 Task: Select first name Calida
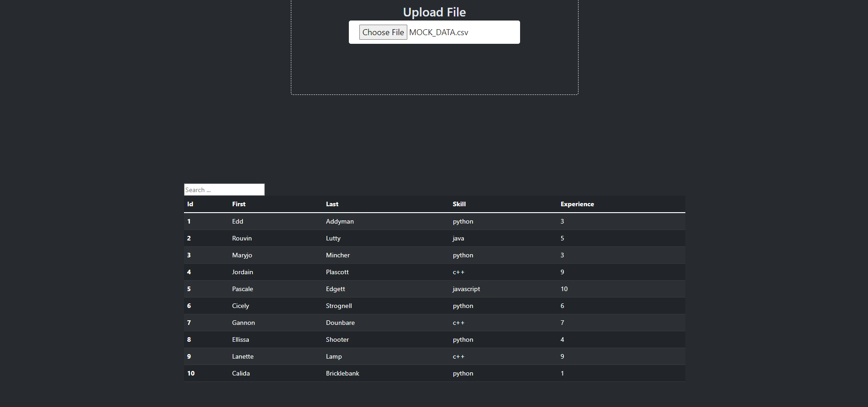point(241,373)
